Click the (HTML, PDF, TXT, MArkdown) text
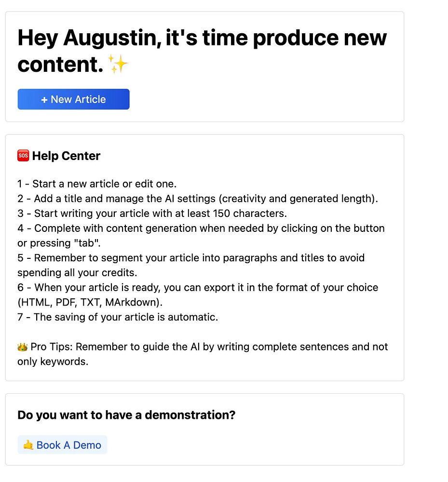The width and height of the screenshot is (448, 482). (x=90, y=302)
